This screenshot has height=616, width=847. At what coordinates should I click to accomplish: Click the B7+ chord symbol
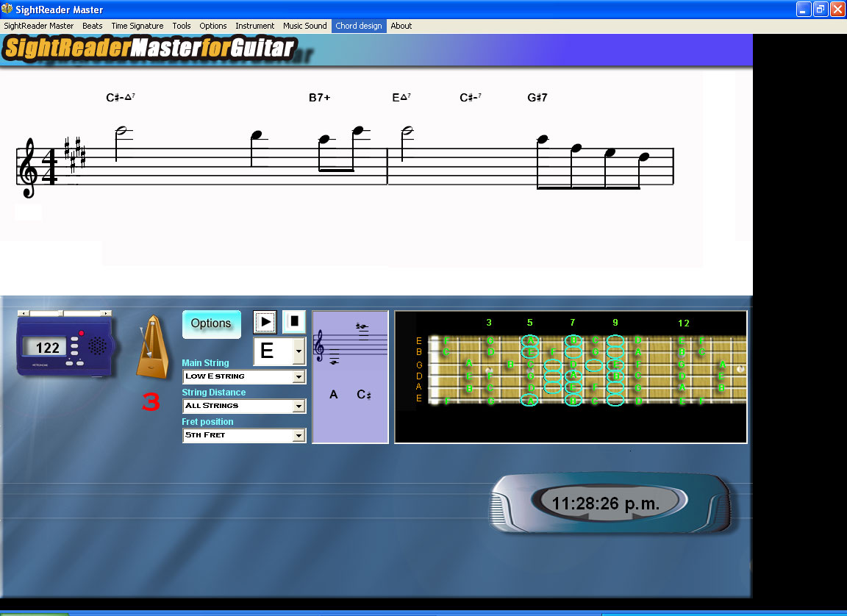click(x=319, y=98)
